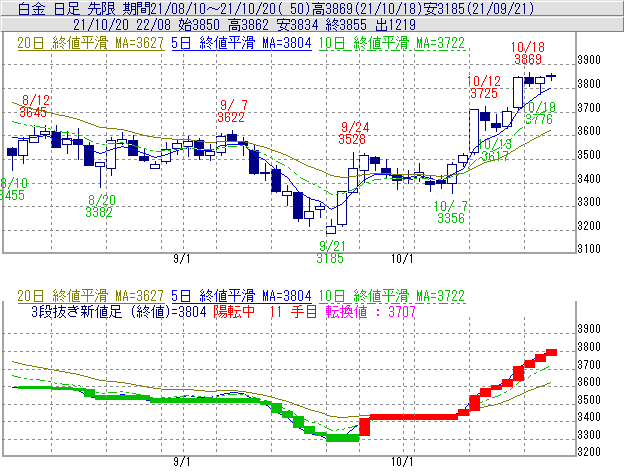This screenshot has width=624, height=475.
Task: Click the 8/12 high label 3645
Action: pos(33,113)
